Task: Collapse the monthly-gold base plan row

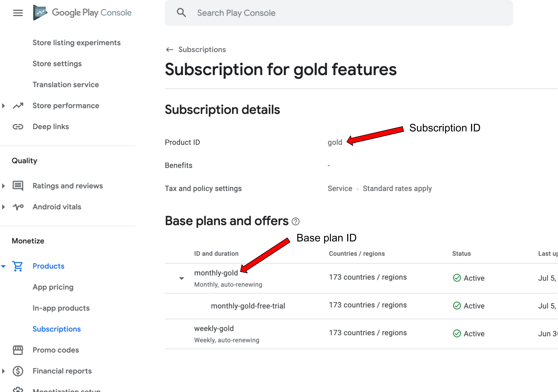Action: [182, 278]
